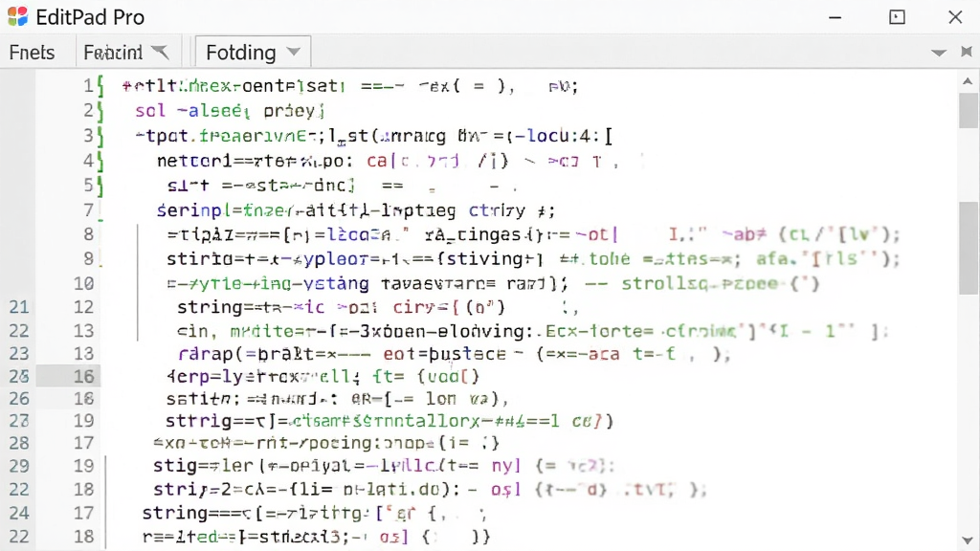This screenshot has height=551, width=980.
Task: Click the 'string===' code beside gutter number 24
Action: click(x=191, y=513)
